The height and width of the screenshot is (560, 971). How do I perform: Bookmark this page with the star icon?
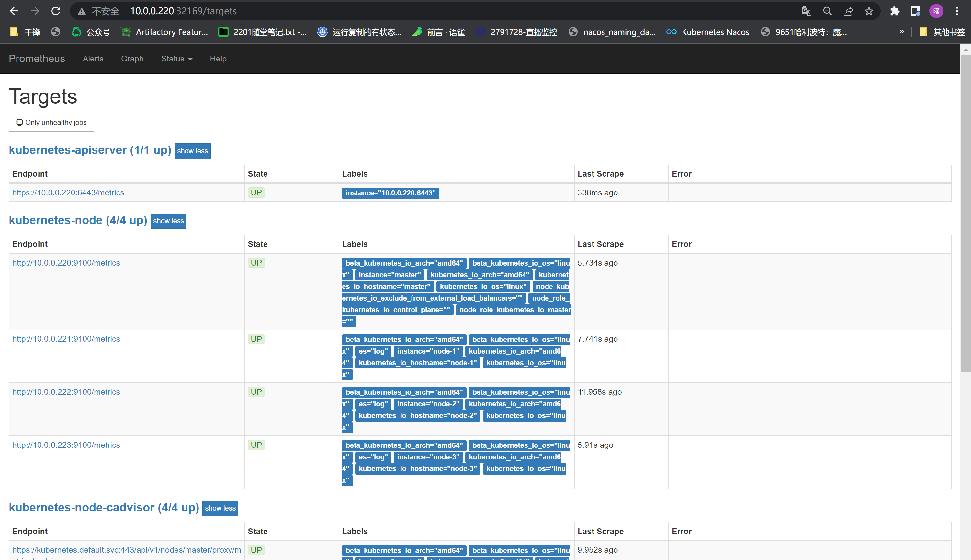pos(869,11)
